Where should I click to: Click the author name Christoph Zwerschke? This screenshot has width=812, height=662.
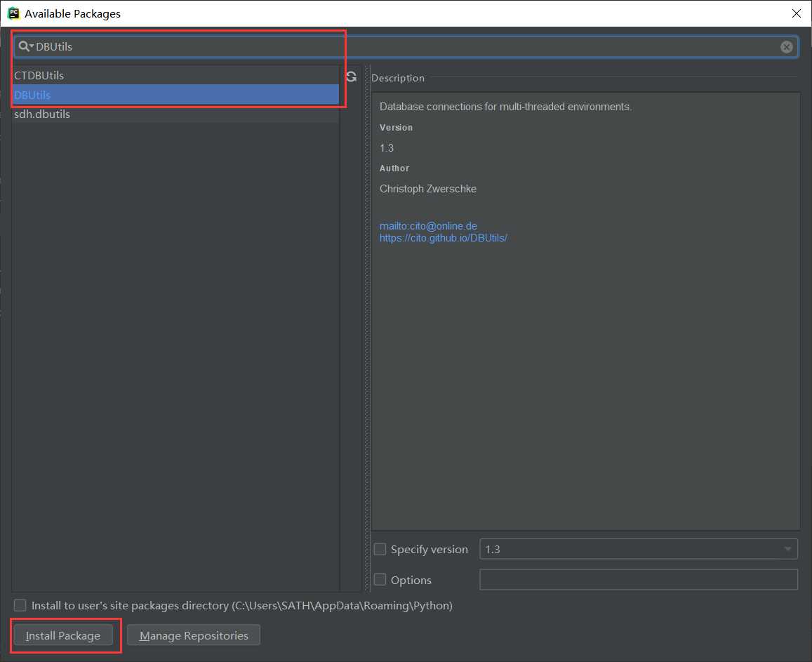pos(427,189)
